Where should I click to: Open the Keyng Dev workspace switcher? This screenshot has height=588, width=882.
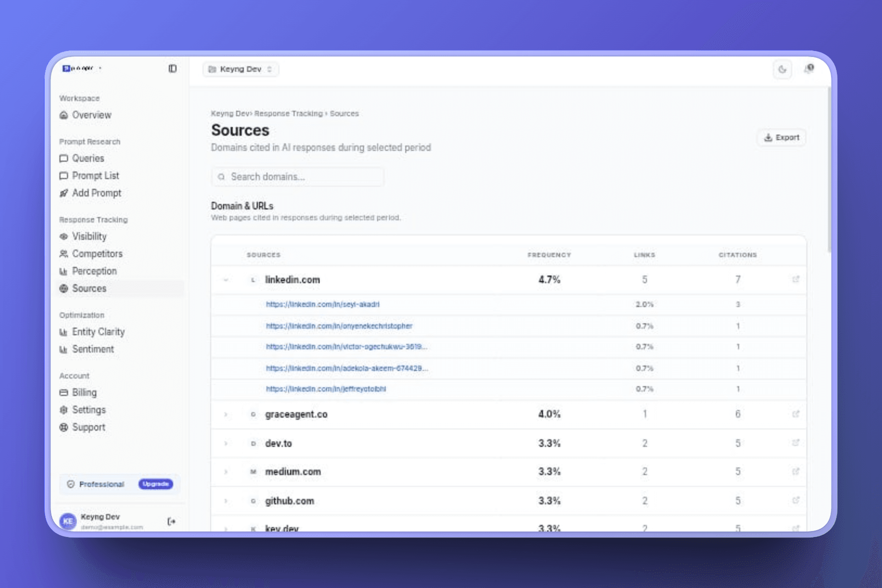click(x=241, y=69)
